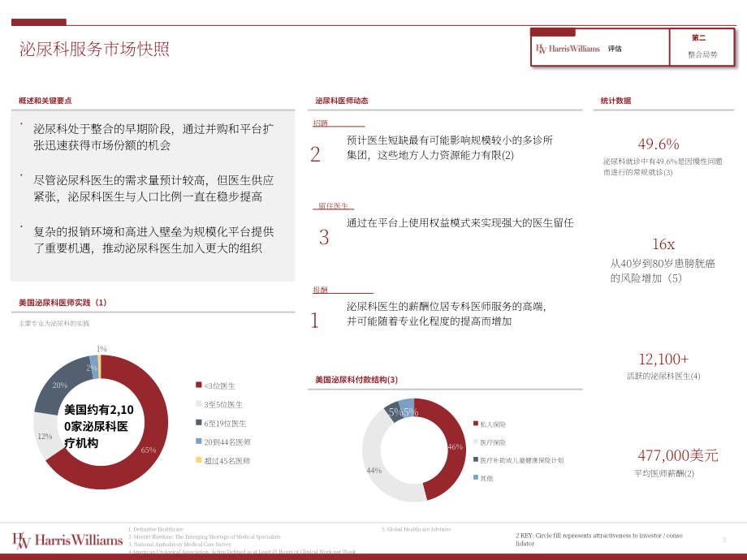The height and width of the screenshot is (560, 747).
Task: Click the 46% red segment of payer donut
Action: click(x=455, y=446)
